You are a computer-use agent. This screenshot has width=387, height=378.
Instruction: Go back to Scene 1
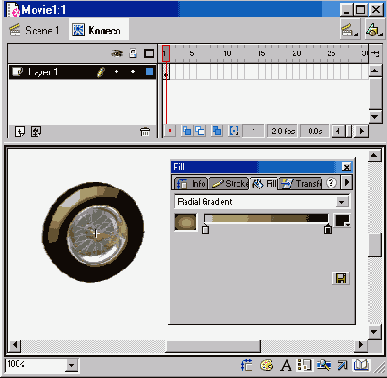(34, 30)
